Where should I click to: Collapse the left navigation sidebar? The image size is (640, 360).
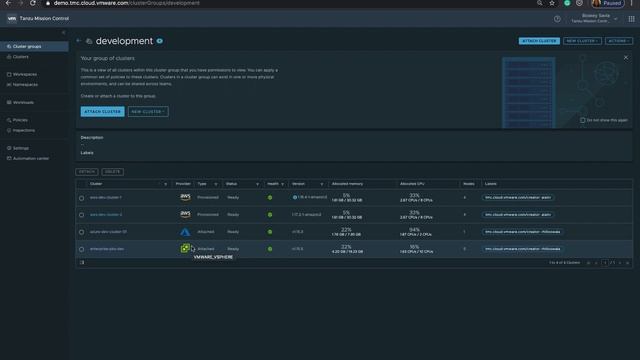[64, 32]
